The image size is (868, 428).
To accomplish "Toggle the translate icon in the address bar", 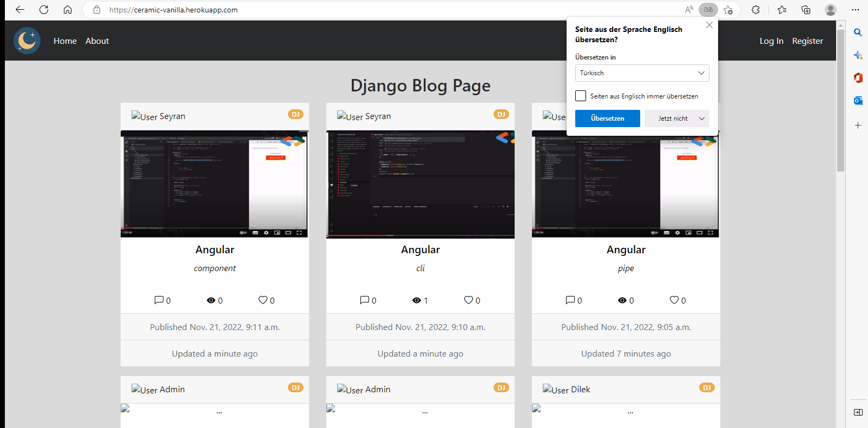I will click(708, 10).
